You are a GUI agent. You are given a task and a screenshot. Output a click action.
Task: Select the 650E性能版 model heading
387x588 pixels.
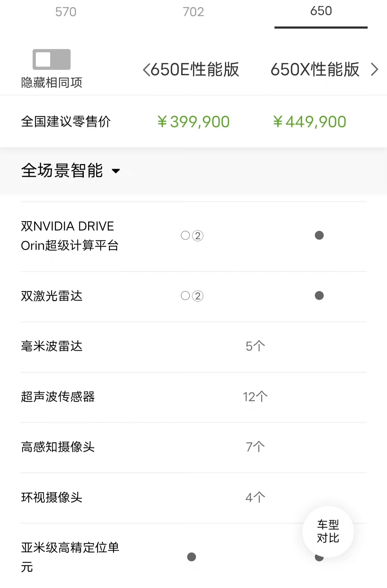195,70
